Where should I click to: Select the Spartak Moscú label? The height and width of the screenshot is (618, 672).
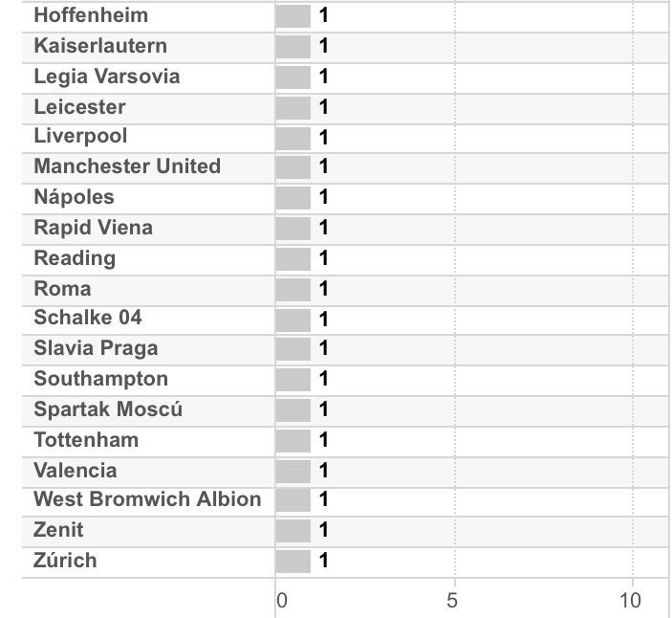pos(108,409)
